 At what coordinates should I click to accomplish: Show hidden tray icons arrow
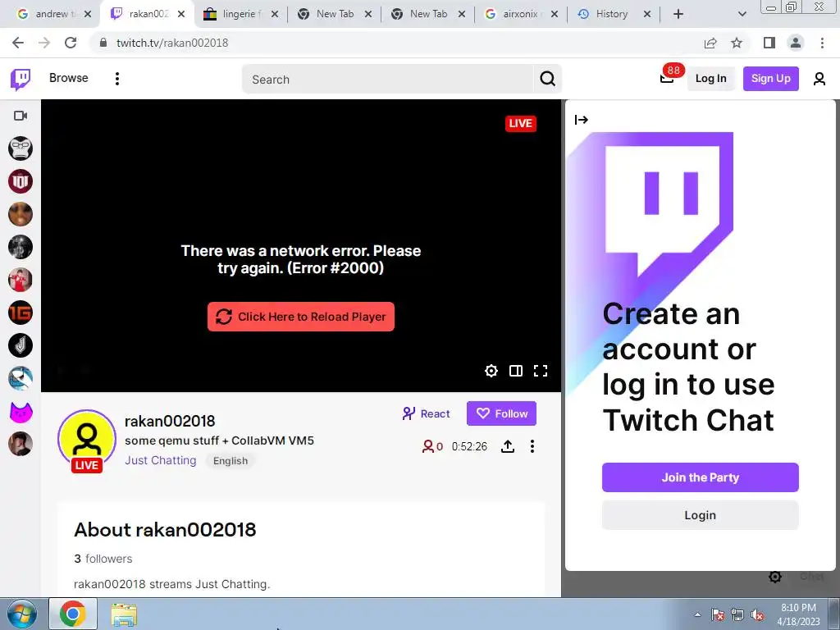tap(697, 614)
